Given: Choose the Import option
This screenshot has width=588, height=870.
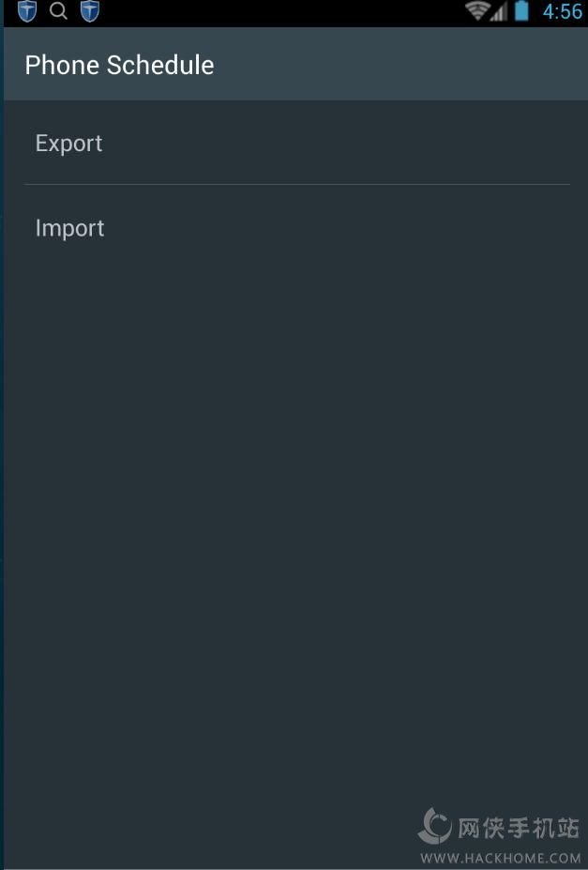Looking at the screenshot, I should pyautogui.click(x=70, y=228).
